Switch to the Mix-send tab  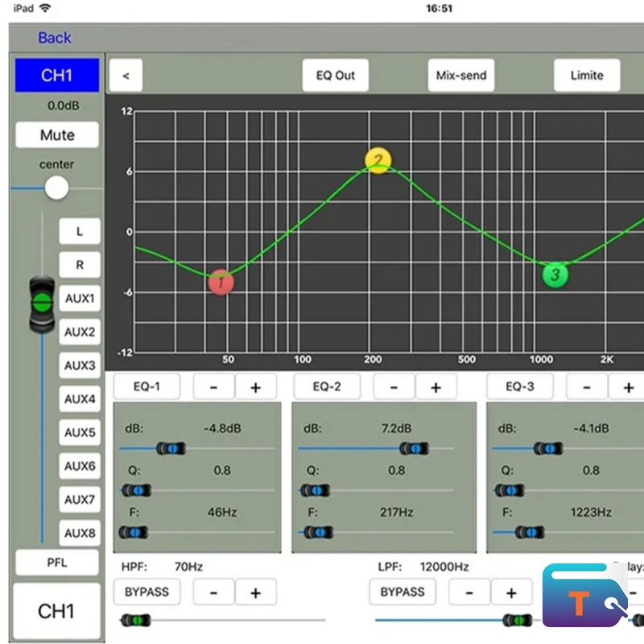pyautogui.click(x=461, y=76)
